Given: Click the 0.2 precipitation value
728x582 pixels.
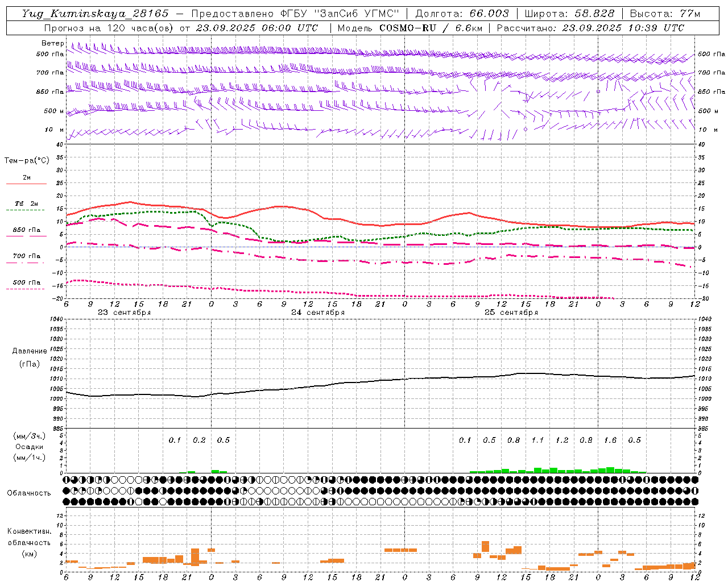Looking at the screenshot, I should 199,440.
